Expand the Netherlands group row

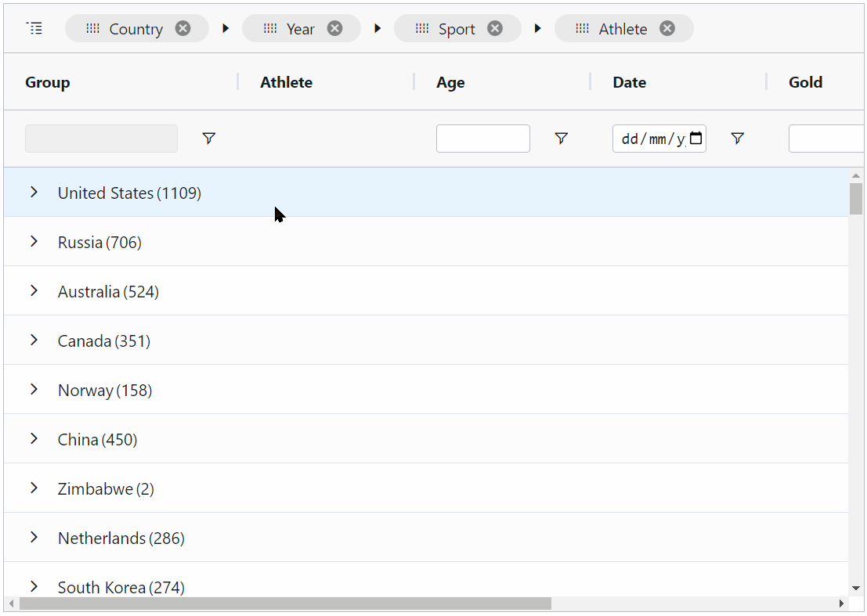pyautogui.click(x=33, y=538)
